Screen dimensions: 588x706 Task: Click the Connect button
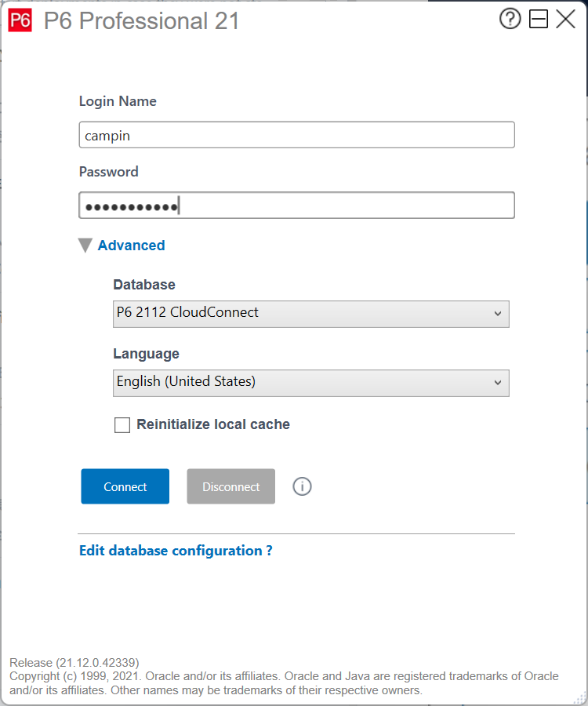coord(125,486)
